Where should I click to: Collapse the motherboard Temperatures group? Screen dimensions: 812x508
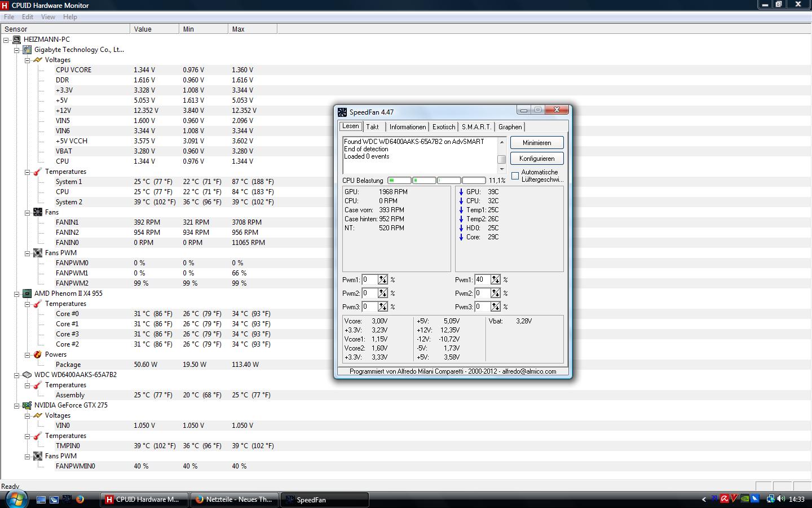coord(27,172)
